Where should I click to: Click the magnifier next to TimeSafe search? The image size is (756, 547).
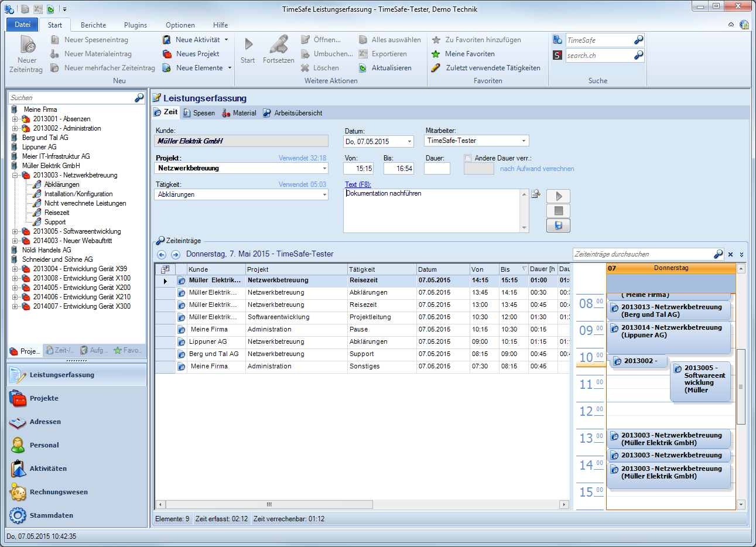pos(638,40)
